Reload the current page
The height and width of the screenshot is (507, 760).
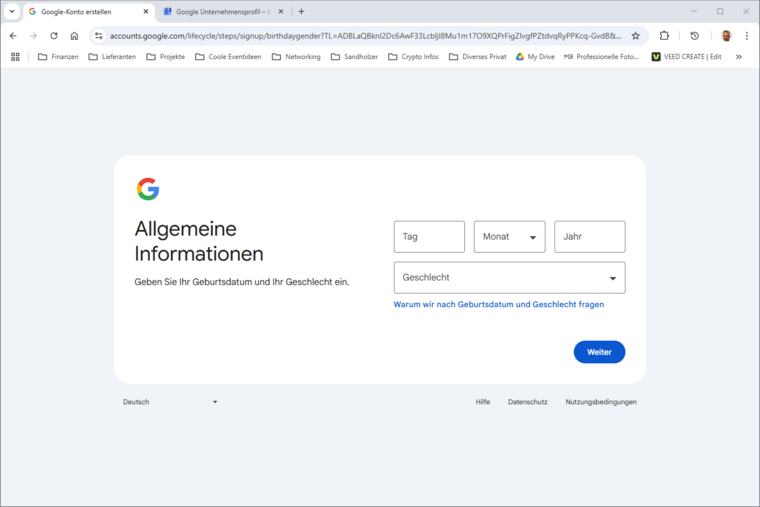tap(54, 35)
